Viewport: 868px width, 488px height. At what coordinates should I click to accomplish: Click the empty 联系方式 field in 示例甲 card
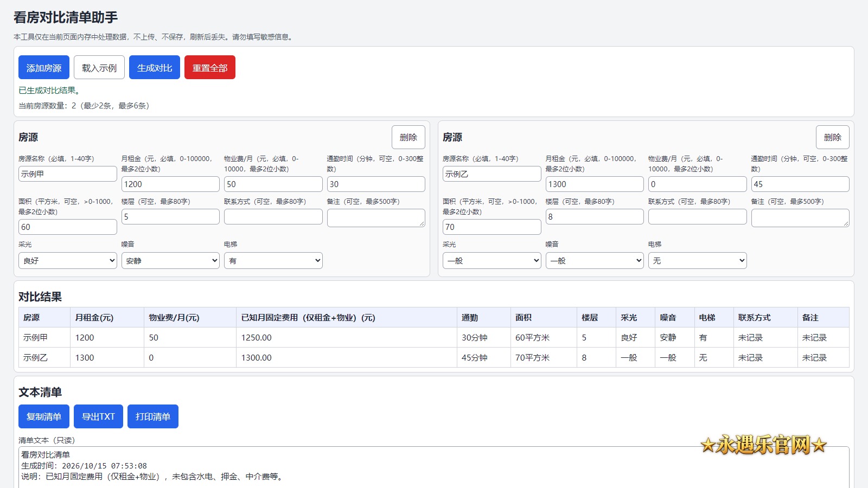click(x=273, y=217)
